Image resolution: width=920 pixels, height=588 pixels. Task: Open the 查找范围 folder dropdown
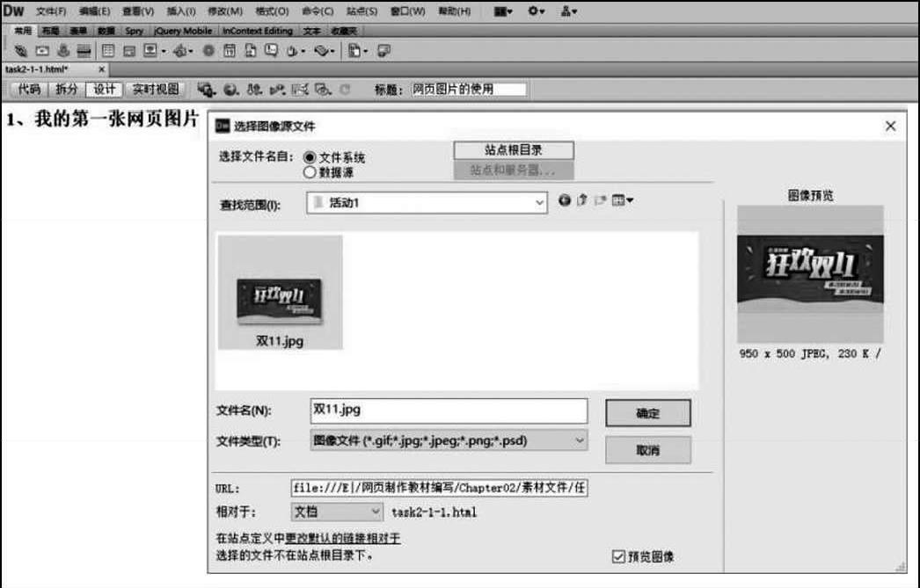click(x=539, y=203)
